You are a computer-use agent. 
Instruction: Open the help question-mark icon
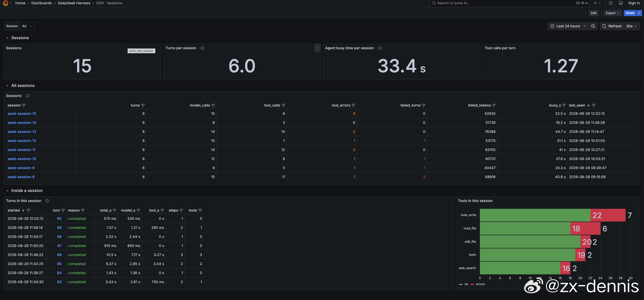point(611,3)
